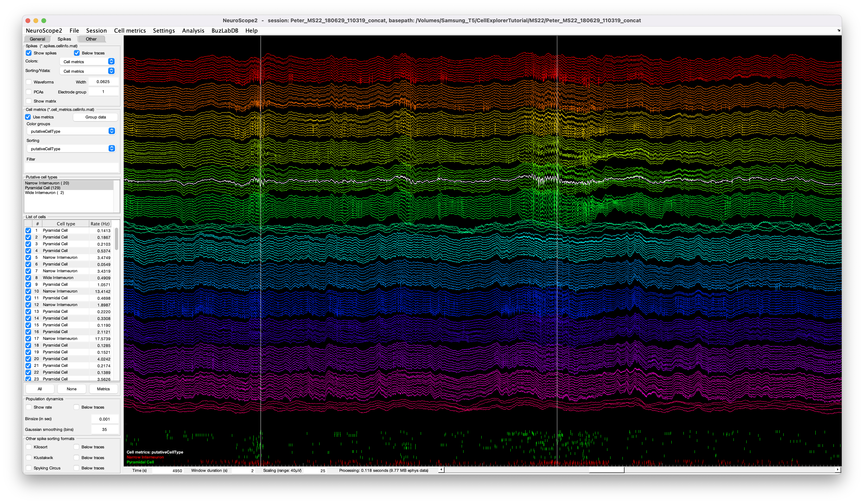
Task: Click the timeline scrollbar left arrow
Action: click(441, 470)
